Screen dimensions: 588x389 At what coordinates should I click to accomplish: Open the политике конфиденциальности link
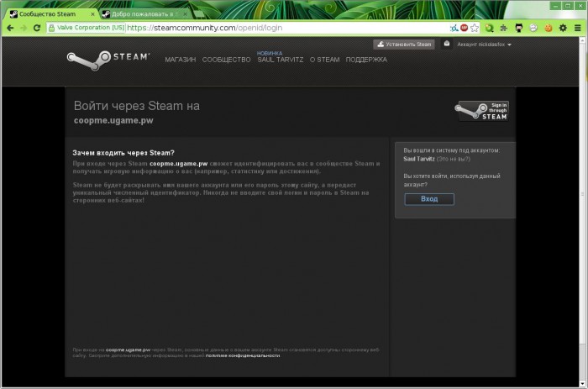click(243, 355)
